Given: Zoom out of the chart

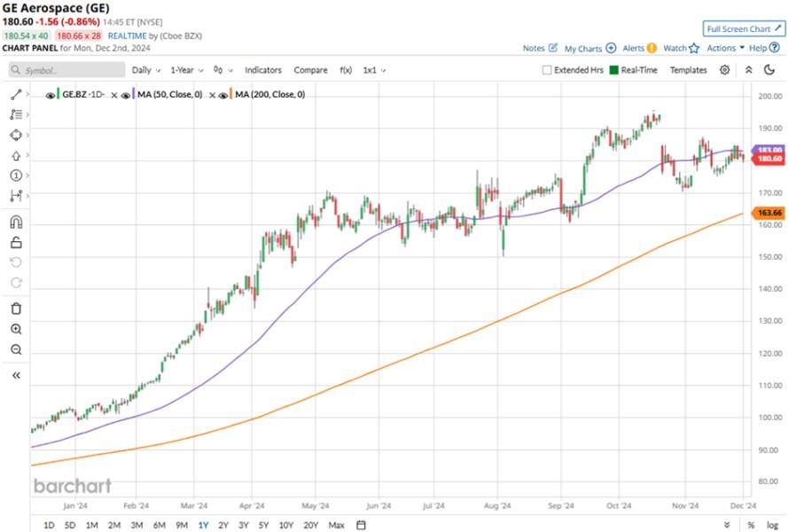Looking at the screenshot, I should pos(16,350).
